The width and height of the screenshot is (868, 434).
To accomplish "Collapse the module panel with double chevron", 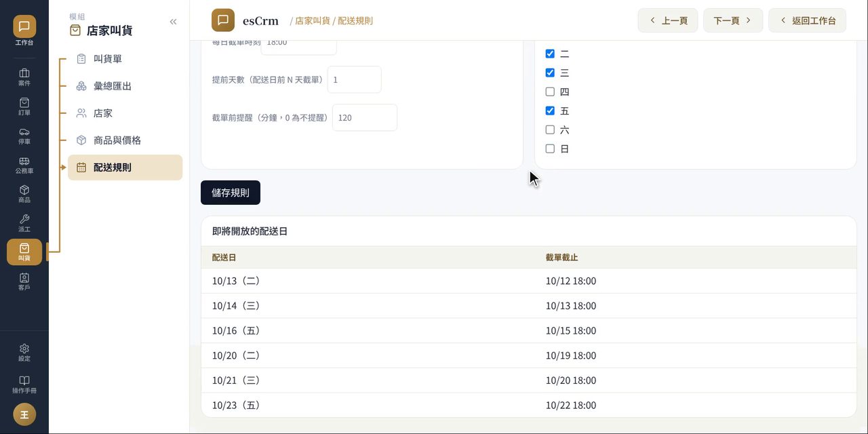I will coord(173,22).
